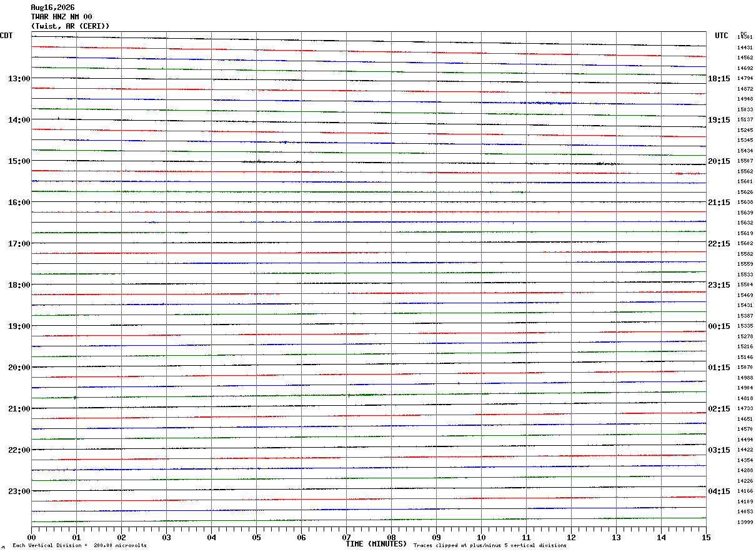Click the 04:15 UTC time label

(719, 491)
